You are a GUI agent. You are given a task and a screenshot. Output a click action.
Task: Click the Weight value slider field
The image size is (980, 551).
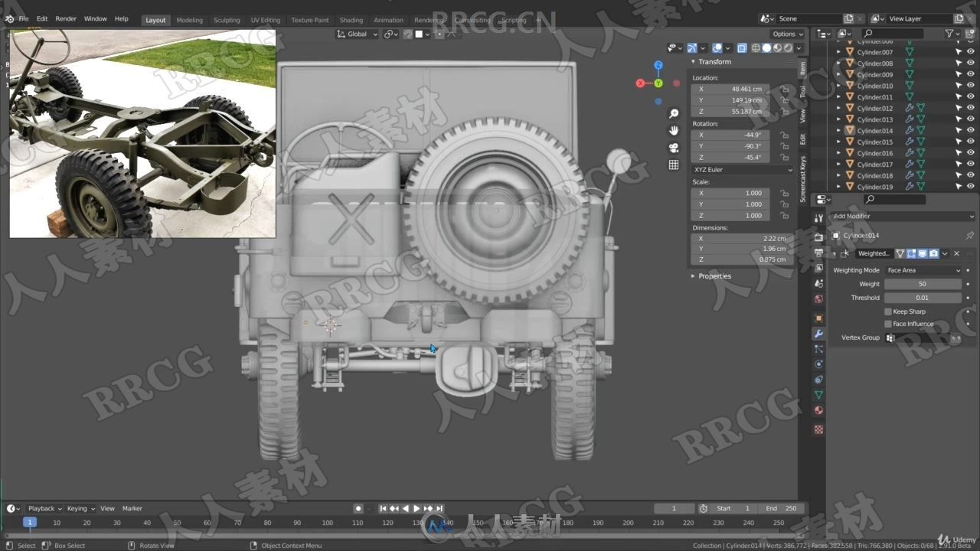[x=923, y=284]
